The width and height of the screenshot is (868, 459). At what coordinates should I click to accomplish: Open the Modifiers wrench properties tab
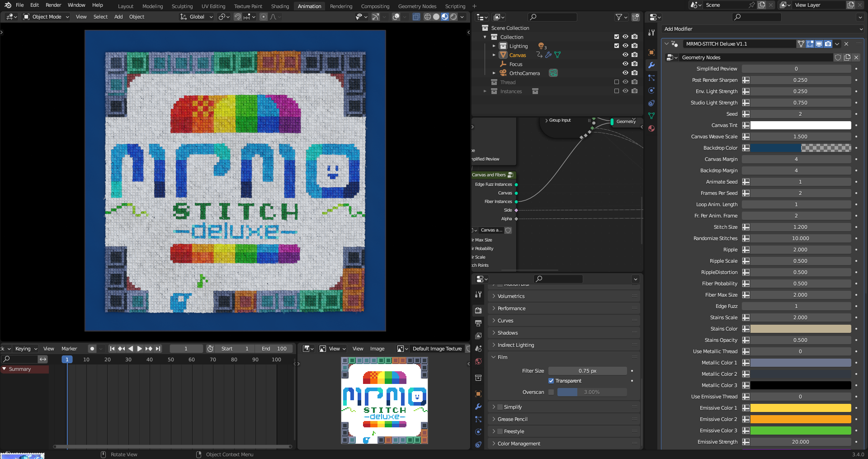click(x=651, y=65)
